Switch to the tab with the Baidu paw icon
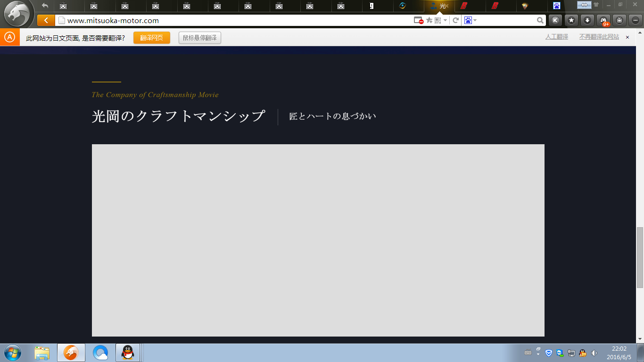 pyautogui.click(x=557, y=6)
